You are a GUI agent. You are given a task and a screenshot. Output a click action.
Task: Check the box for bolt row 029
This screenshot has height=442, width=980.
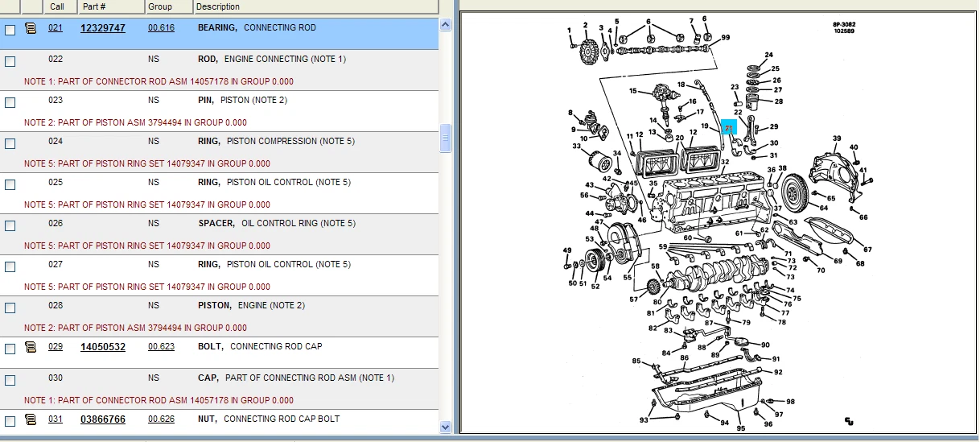10,349
